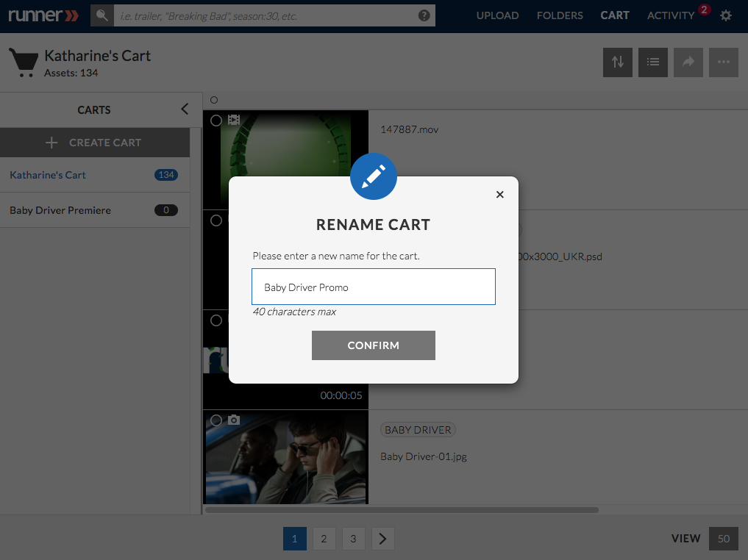Screen dimensions: 748x560
Task: Click the sort arrows button
Action: [618, 62]
